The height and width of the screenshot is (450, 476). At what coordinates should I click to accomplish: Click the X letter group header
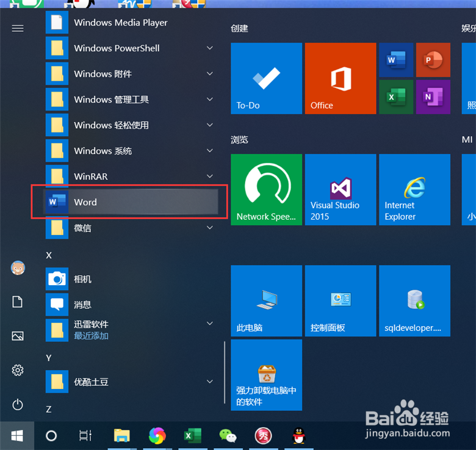click(49, 255)
